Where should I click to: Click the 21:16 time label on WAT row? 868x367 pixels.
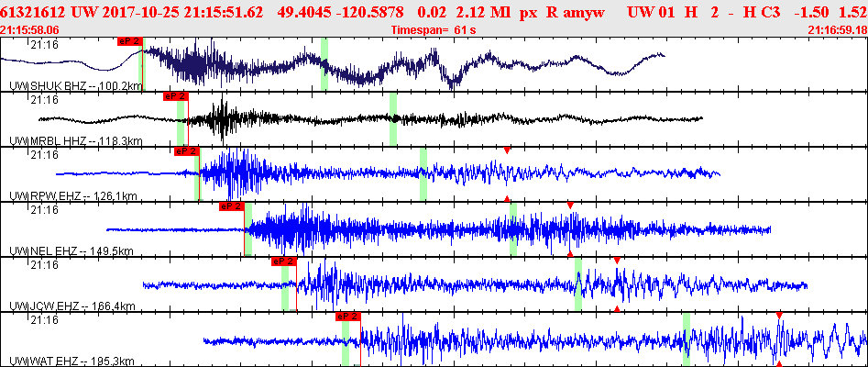click(x=44, y=320)
